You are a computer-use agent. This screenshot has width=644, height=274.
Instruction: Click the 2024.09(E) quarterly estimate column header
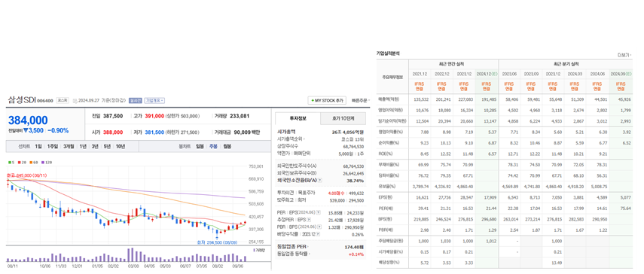[621, 74]
